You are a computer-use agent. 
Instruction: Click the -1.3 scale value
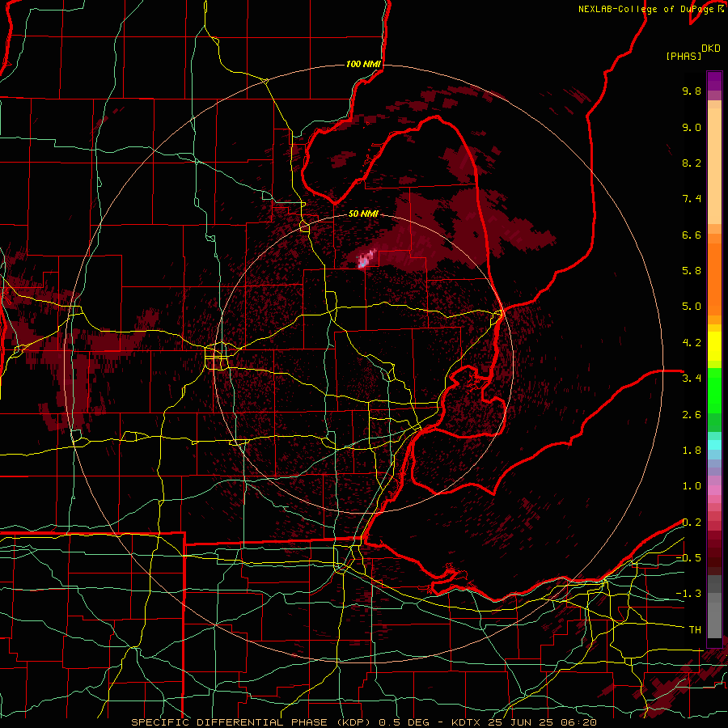(688, 594)
